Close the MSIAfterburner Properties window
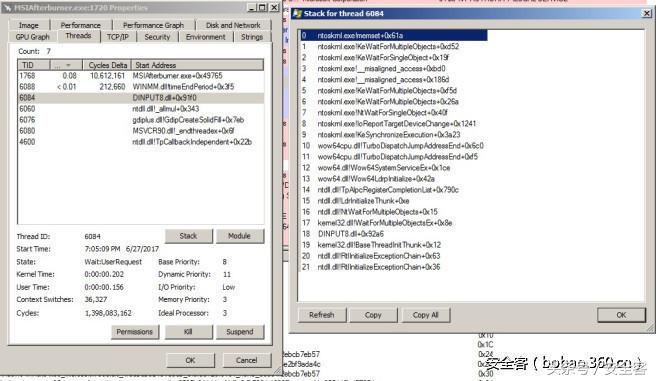 tap(274, 8)
